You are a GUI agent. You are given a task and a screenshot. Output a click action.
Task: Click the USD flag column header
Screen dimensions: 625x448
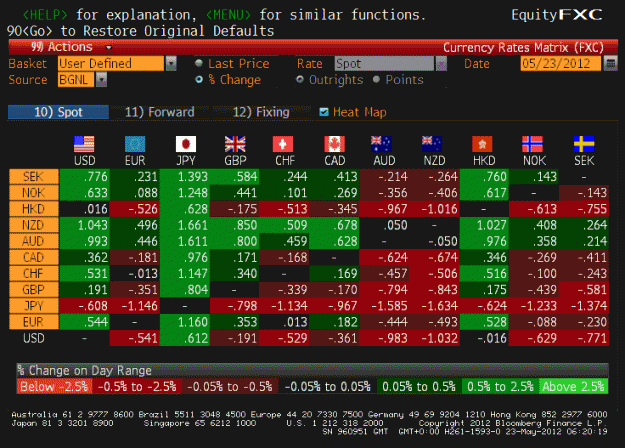[84, 144]
